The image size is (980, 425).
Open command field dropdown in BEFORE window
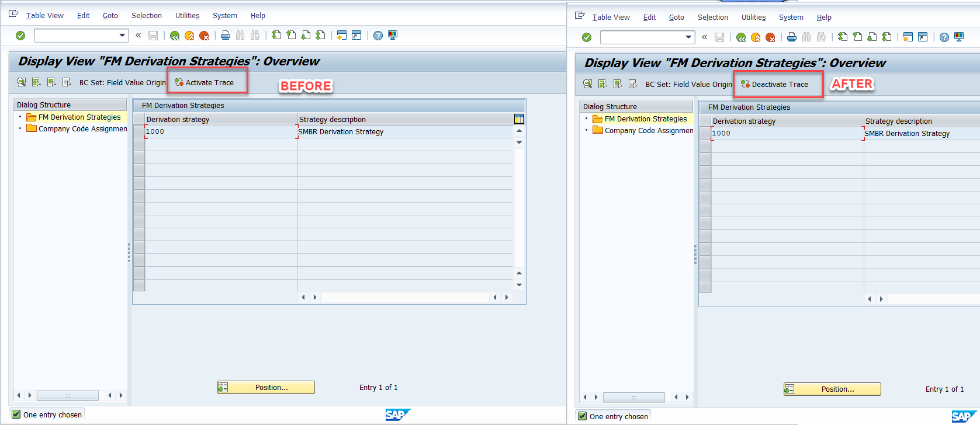point(122,36)
